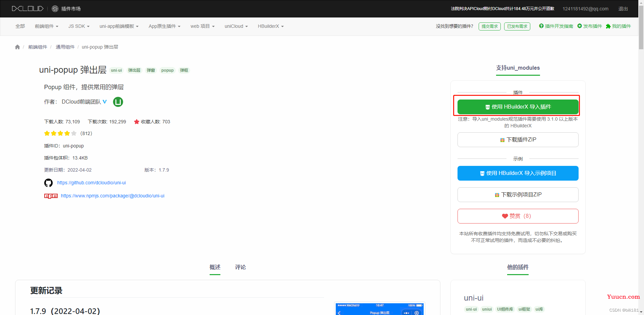644x315 pixels.
Task: Expand the JS SDK dropdown
Action: click(79, 26)
